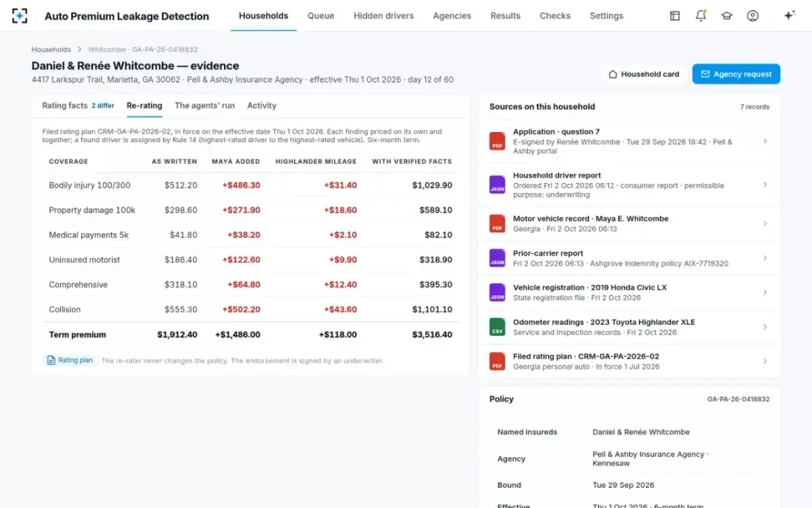Open the Settings nav tab
This screenshot has width=812, height=508.
pyautogui.click(x=606, y=16)
